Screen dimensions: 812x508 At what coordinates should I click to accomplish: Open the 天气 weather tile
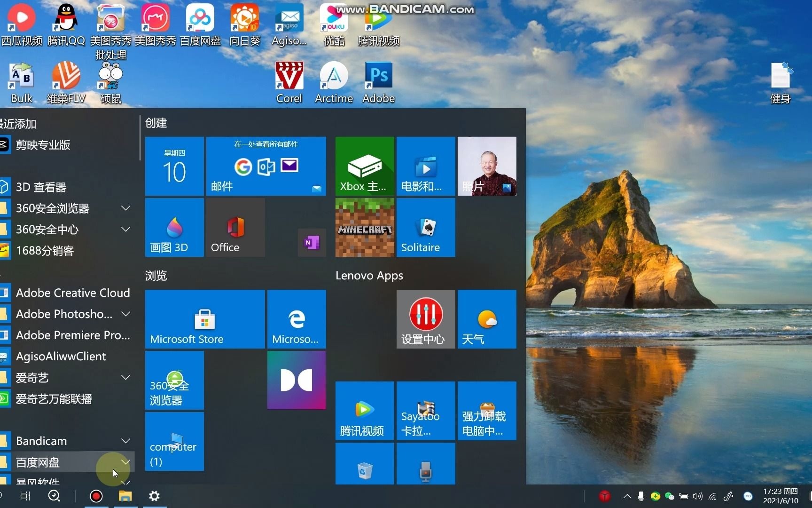tap(487, 319)
